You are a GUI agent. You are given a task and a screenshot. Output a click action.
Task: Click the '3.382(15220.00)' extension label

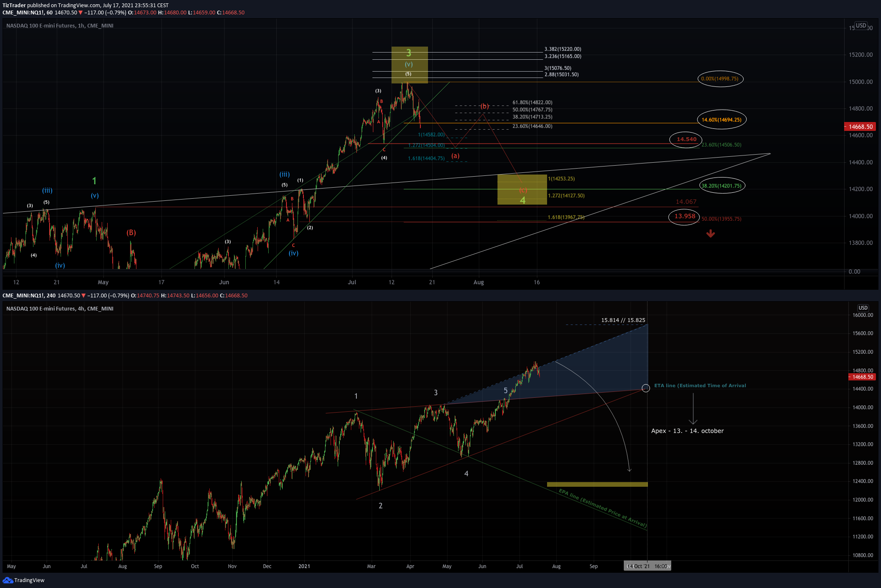point(563,49)
